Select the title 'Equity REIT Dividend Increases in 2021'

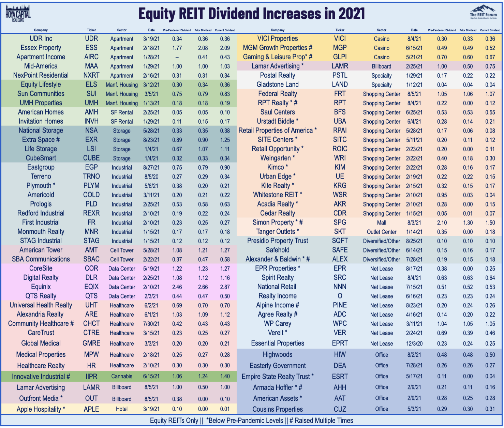tap(252, 14)
